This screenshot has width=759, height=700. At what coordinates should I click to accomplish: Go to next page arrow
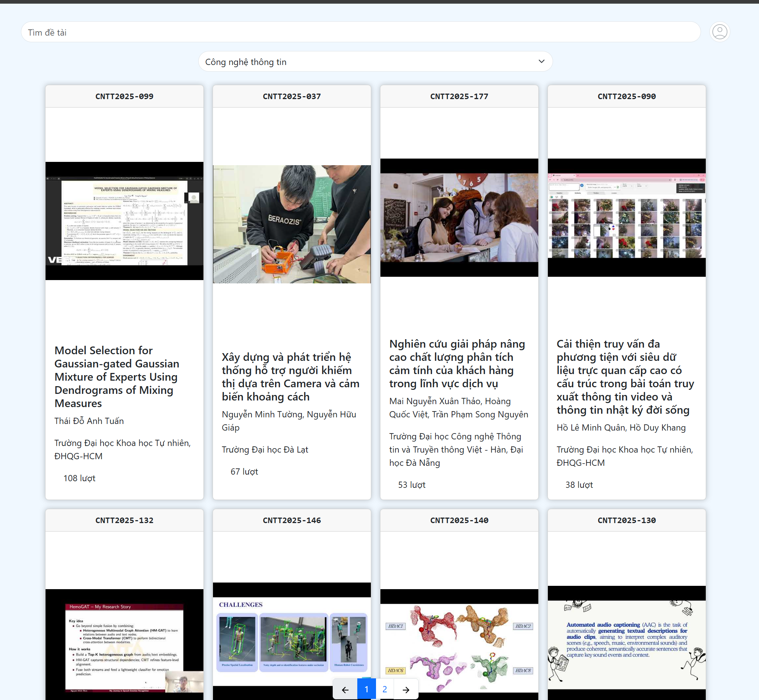[x=406, y=689]
